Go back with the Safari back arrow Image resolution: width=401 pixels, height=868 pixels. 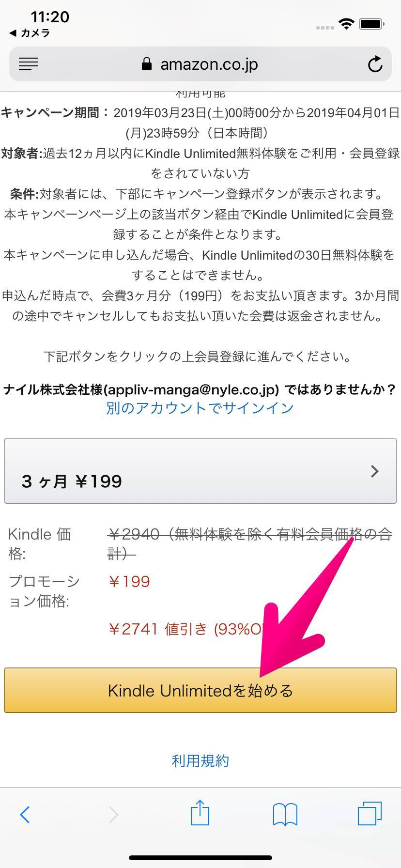click(x=25, y=815)
